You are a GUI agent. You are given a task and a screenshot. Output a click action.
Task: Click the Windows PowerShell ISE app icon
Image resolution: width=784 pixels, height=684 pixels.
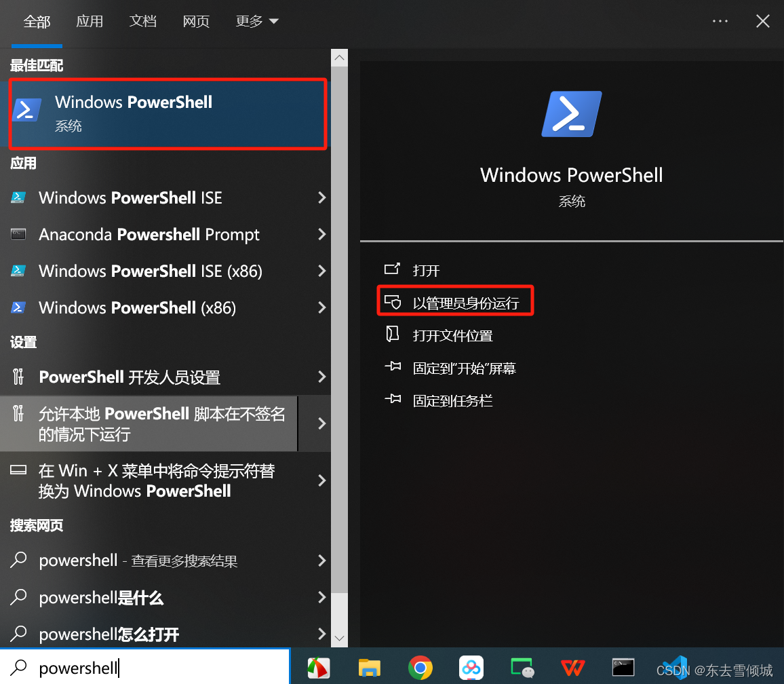pos(18,197)
